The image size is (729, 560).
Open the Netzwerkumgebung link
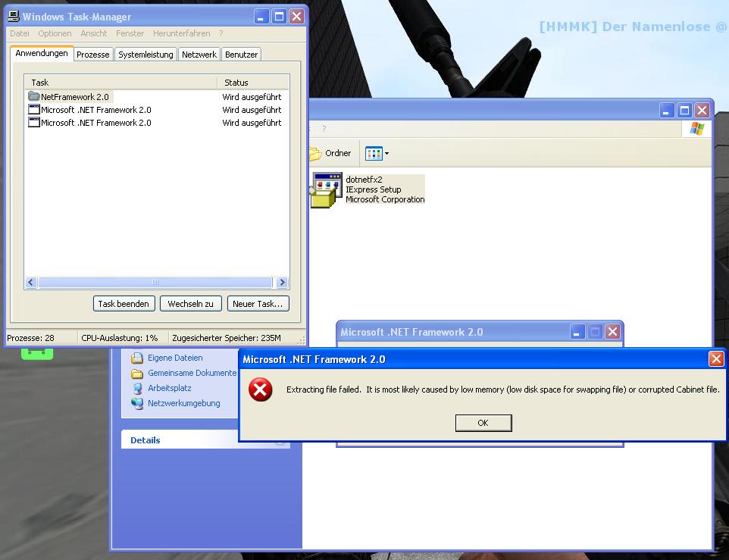pos(183,403)
